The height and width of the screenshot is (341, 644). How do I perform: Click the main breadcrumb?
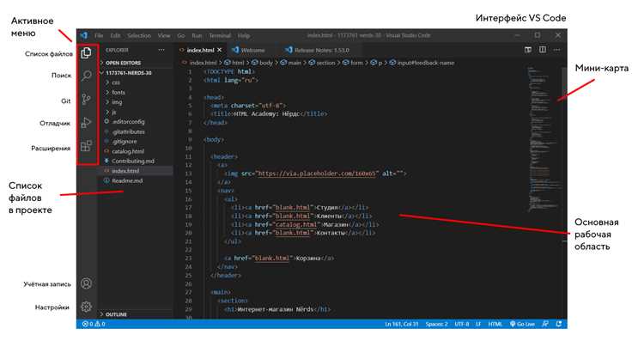pyautogui.click(x=291, y=63)
